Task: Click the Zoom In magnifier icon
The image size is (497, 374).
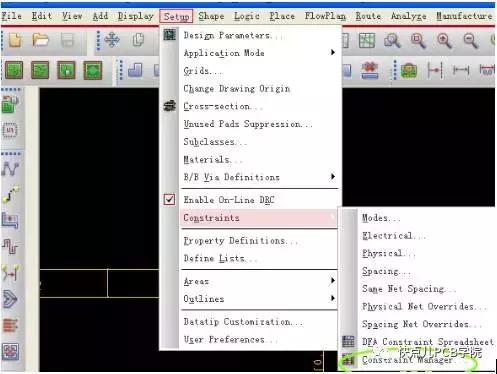Action: coord(444,41)
